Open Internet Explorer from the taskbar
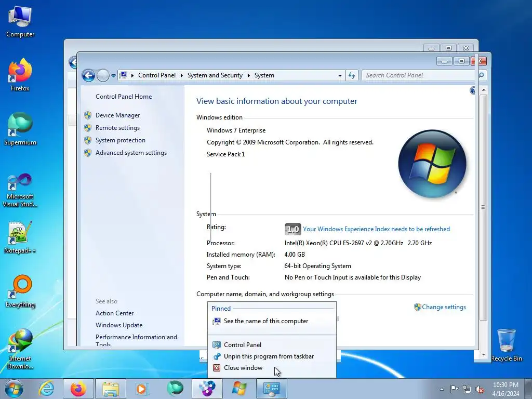Screen dimensions: 532x399 (46, 389)
